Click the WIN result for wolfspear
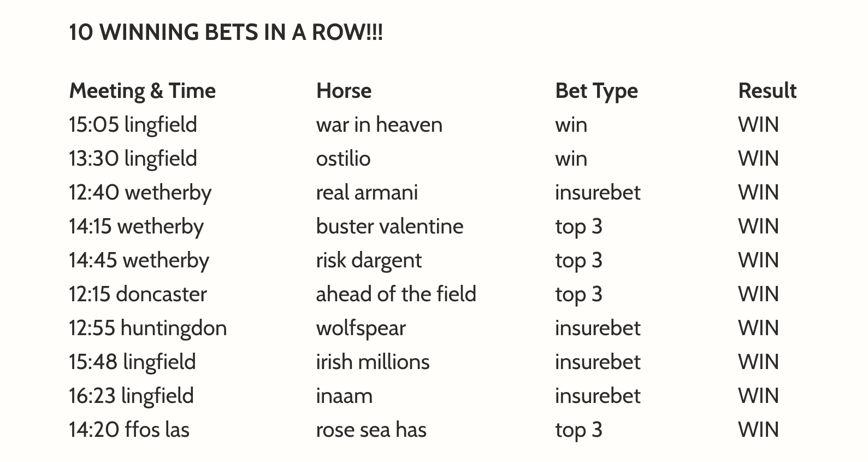This screenshot has width=868, height=462. [x=758, y=328]
